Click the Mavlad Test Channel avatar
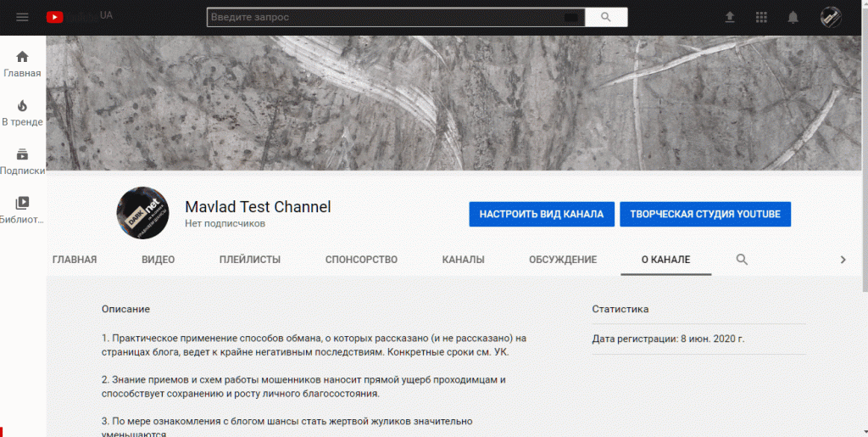 coord(142,213)
